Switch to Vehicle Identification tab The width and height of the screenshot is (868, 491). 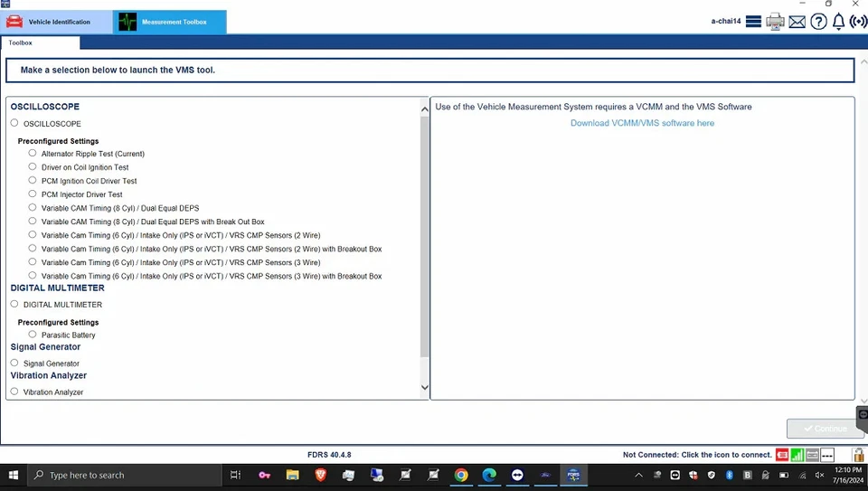[56, 22]
